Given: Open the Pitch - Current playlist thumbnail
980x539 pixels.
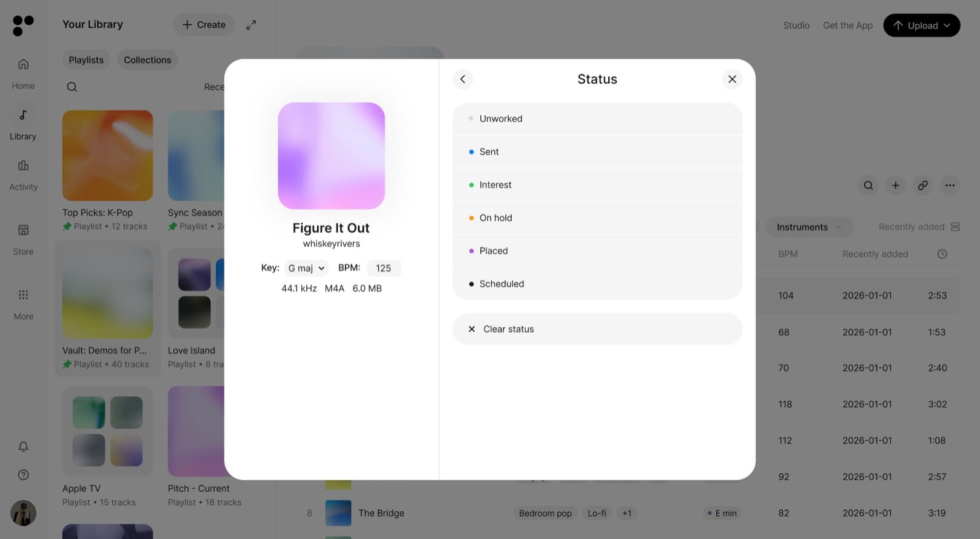Looking at the screenshot, I should coord(196,431).
